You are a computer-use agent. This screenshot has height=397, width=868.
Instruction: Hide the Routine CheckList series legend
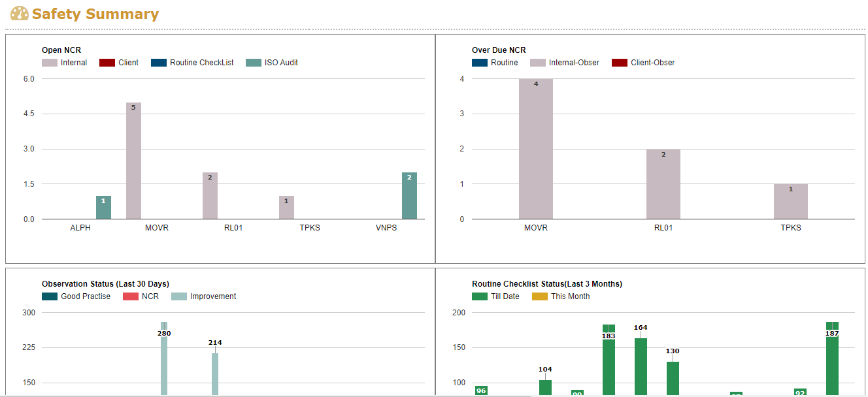192,63
